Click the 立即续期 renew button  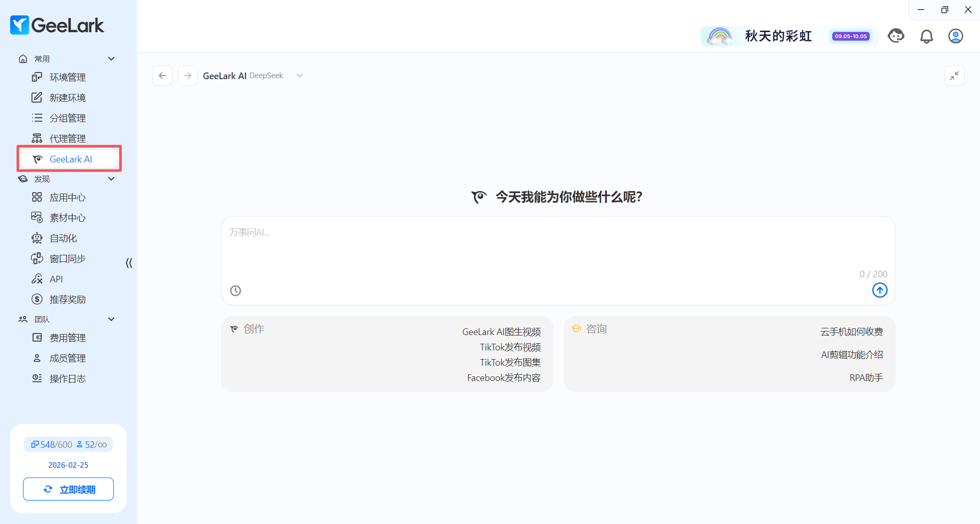point(68,489)
